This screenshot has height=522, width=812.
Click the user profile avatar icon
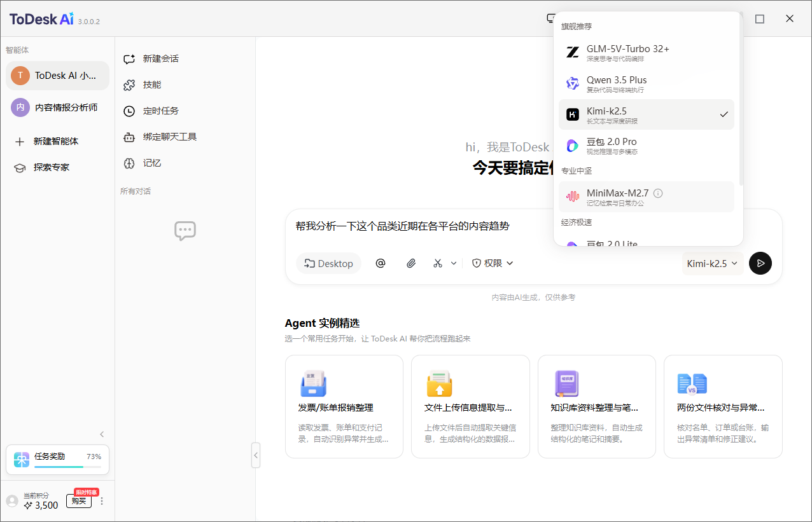pos(12,501)
